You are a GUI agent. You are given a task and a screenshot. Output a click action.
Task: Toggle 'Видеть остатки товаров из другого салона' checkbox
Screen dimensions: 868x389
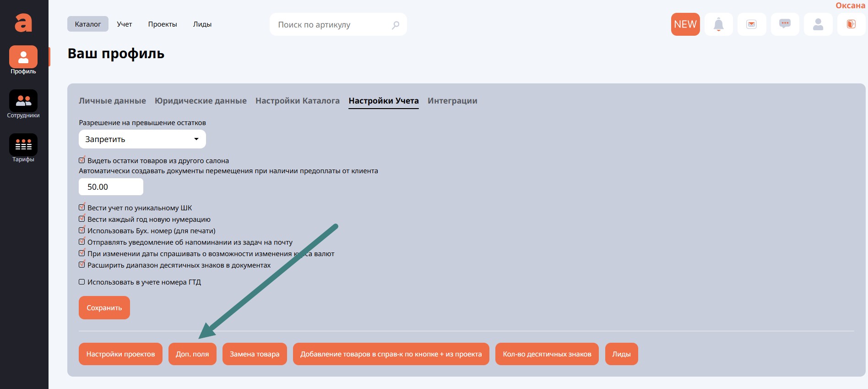pos(82,160)
